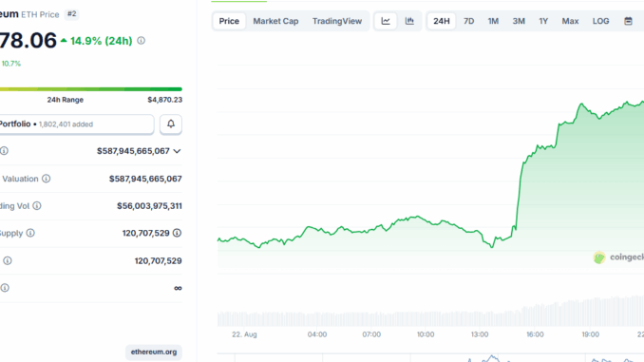The image size is (644, 362).
Task: Click the price alert bell icon
Action: [x=171, y=124]
